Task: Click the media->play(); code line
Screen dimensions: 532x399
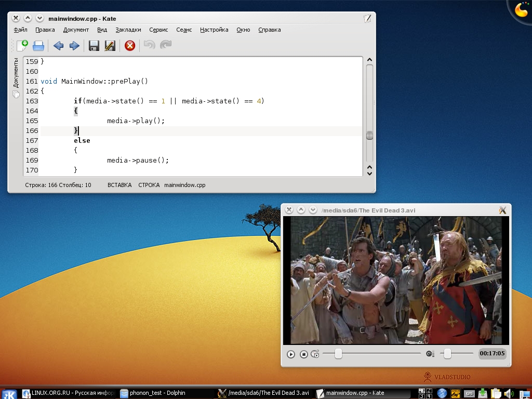Action: click(136, 121)
